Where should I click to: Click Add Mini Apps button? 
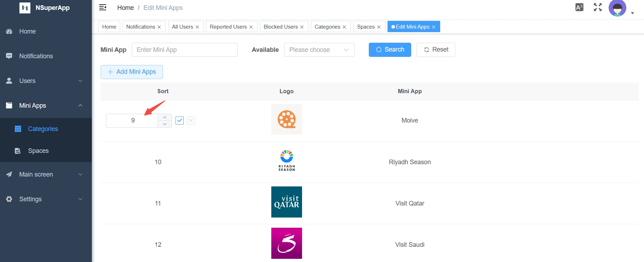[131, 72]
